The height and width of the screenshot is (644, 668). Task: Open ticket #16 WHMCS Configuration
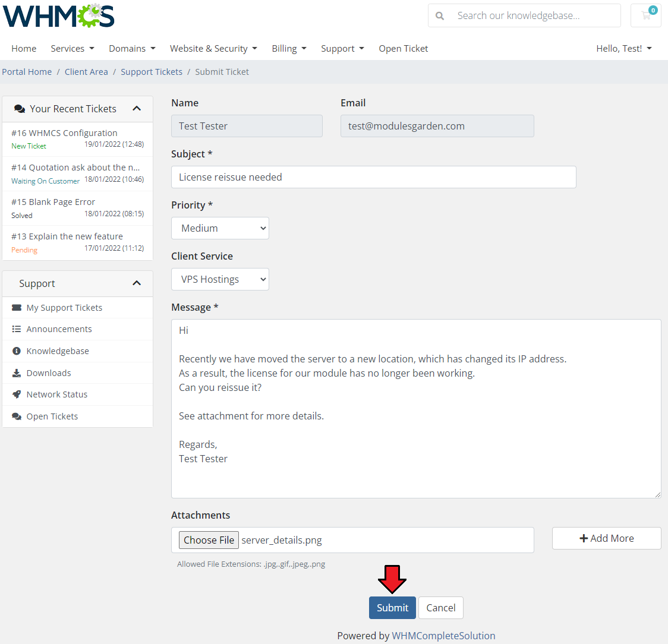(x=77, y=139)
